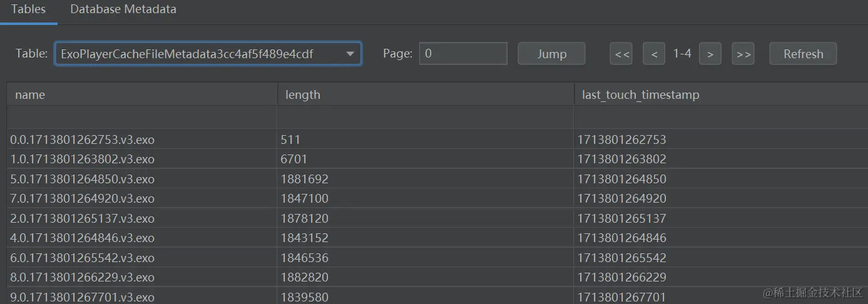This screenshot has width=868, height=304.
Task: Open the Database Metadata tab
Action: tap(123, 10)
